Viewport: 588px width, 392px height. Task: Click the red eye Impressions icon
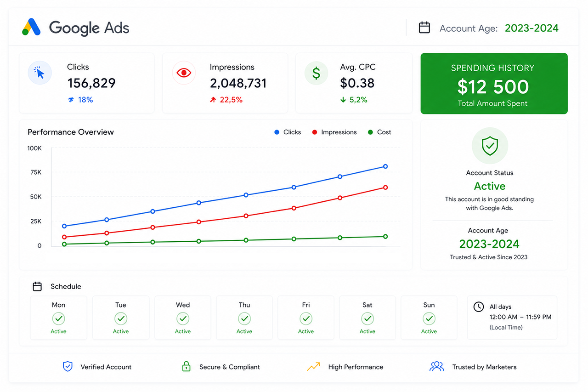tap(184, 73)
